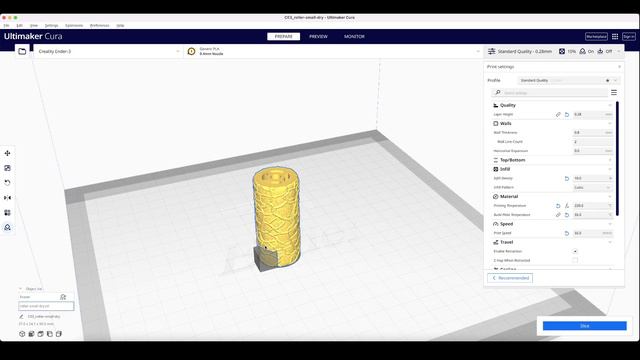
Task: Toggle the Enable Retraction checkbox
Action: click(x=575, y=251)
